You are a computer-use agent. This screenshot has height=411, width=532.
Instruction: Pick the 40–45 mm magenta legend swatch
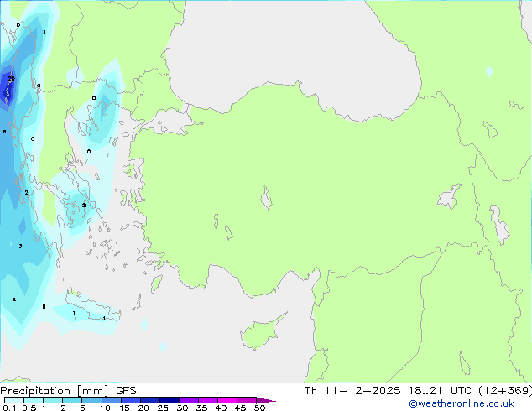(x=227, y=400)
